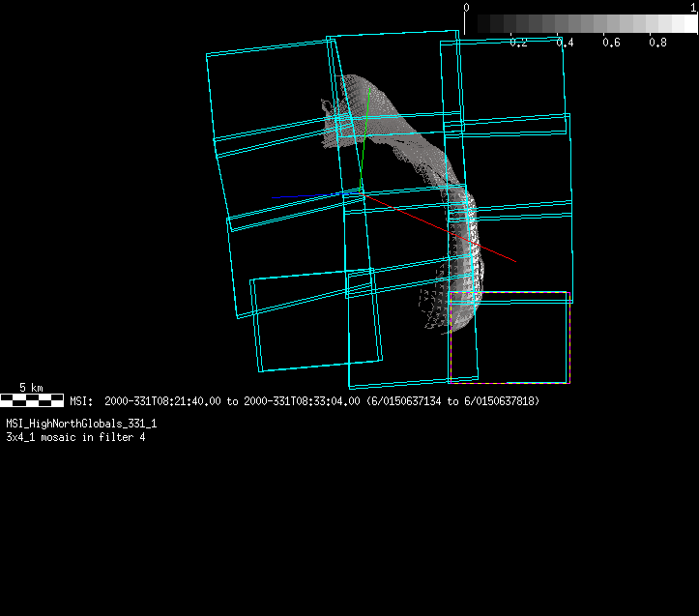Viewport: 699px width, 616px height.
Task: Click the '3x4_1 mosaic in filter 4' caption
Action: 75,437
